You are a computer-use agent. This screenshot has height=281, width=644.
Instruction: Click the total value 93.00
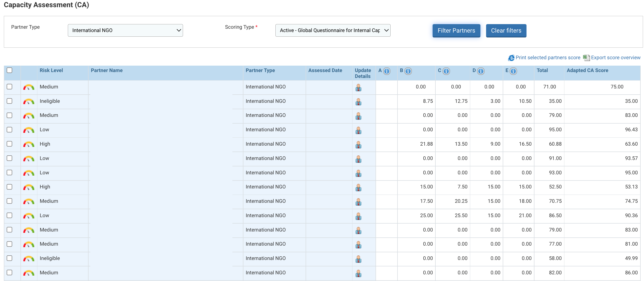pyautogui.click(x=555, y=173)
